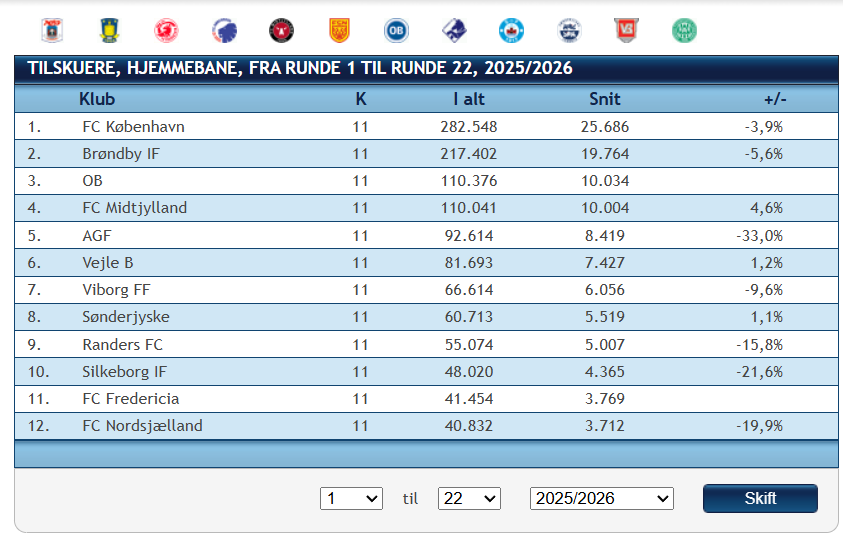The image size is (843, 541).
Task: Click the Klub column header
Action: tap(97, 99)
